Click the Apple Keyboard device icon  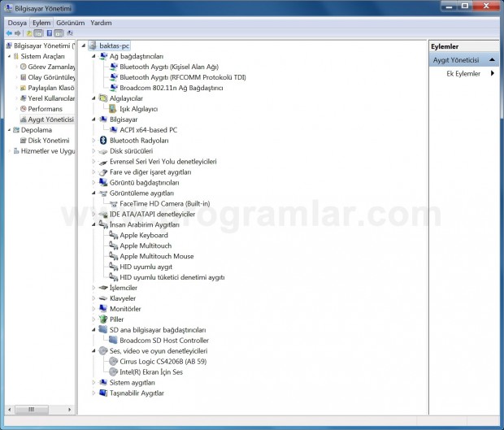coord(113,235)
